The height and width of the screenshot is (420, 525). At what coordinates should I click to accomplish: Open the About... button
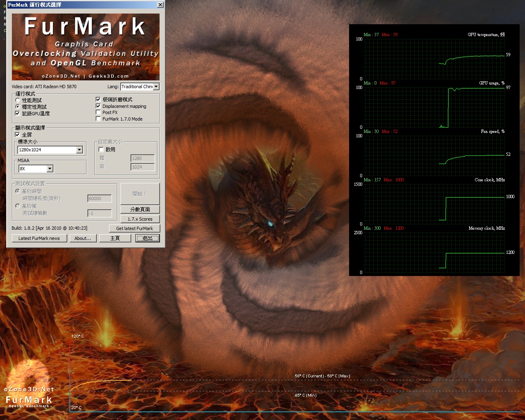coord(83,238)
